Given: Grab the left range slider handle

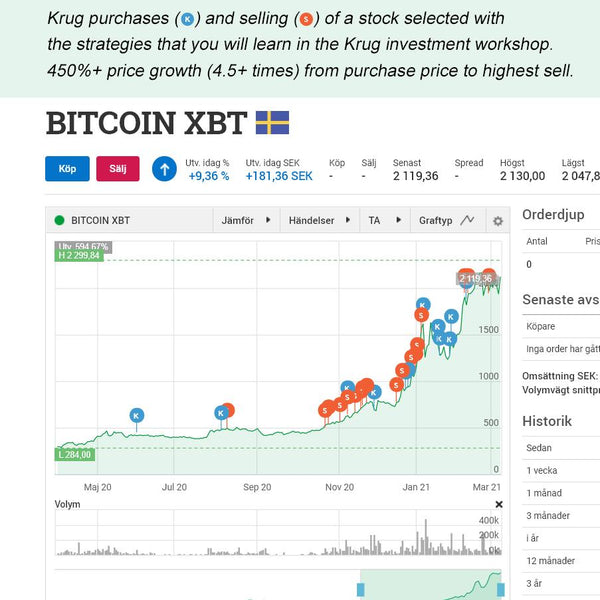Looking at the screenshot, I should (x=360, y=590).
